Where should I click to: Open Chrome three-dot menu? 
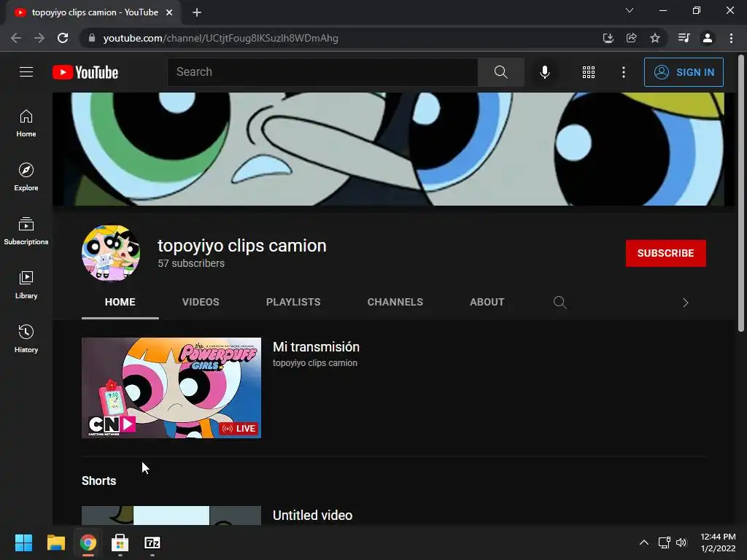point(731,38)
